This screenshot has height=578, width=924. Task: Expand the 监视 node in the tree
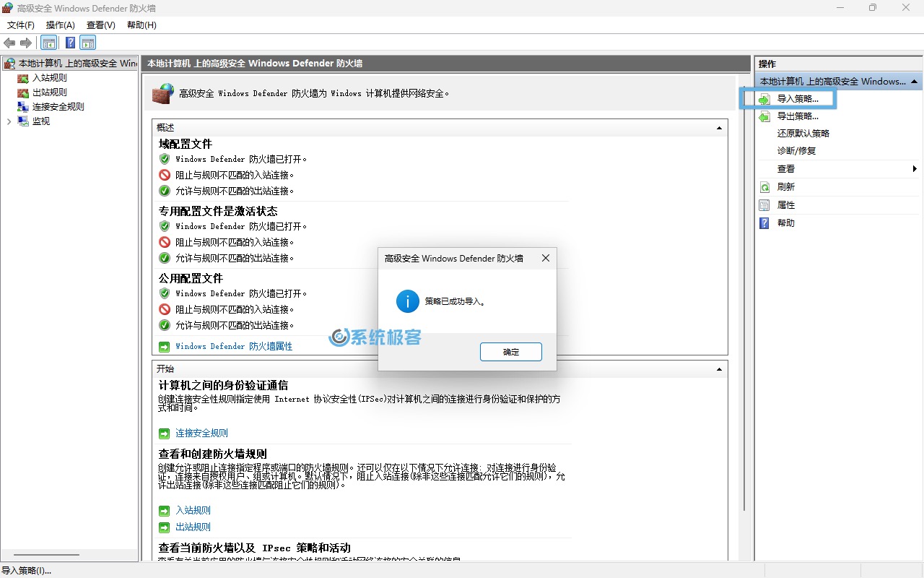[8, 121]
